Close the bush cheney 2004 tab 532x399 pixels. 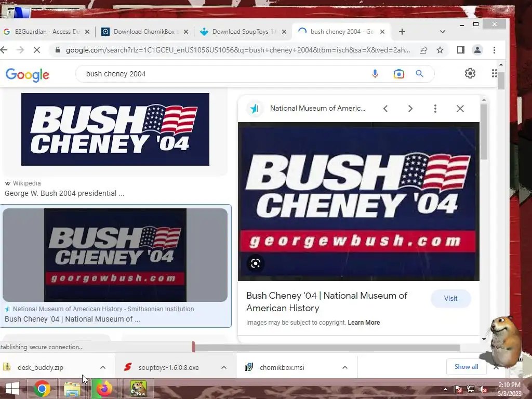(382, 32)
